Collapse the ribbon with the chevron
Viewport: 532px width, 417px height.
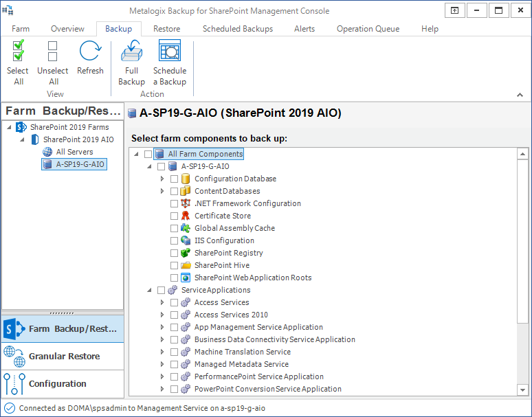(520, 95)
